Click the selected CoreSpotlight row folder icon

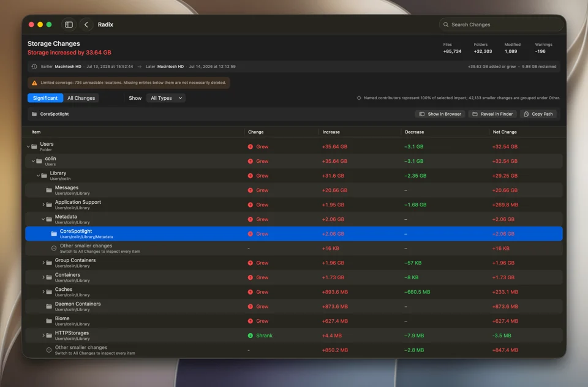tap(54, 234)
